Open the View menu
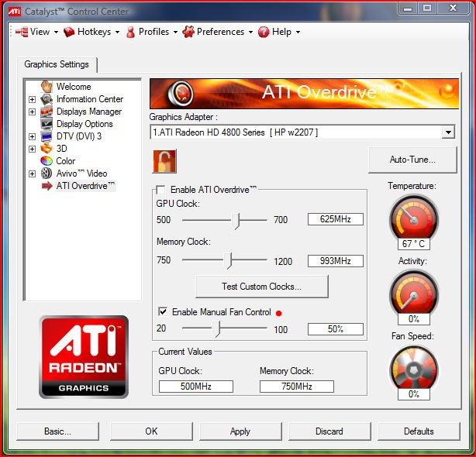The height and width of the screenshot is (457, 476). (x=37, y=32)
